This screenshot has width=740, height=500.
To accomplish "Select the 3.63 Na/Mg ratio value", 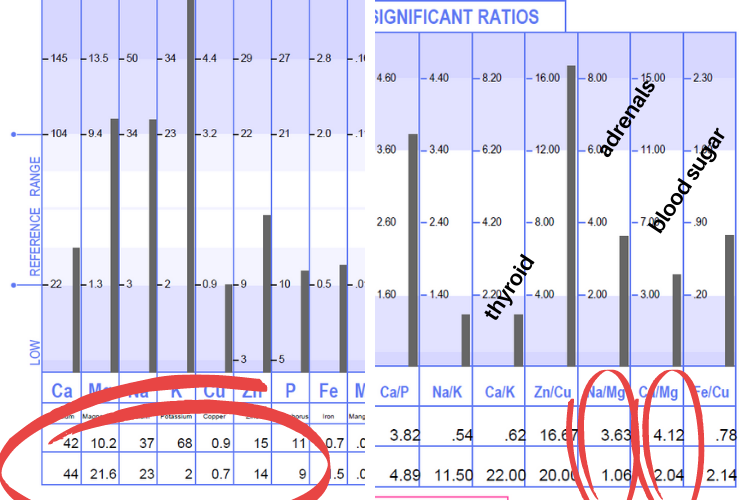I will 604,435.
